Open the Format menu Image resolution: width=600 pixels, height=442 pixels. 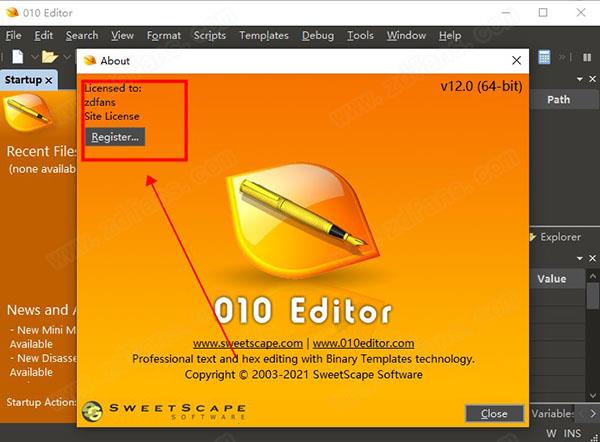pos(163,36)
